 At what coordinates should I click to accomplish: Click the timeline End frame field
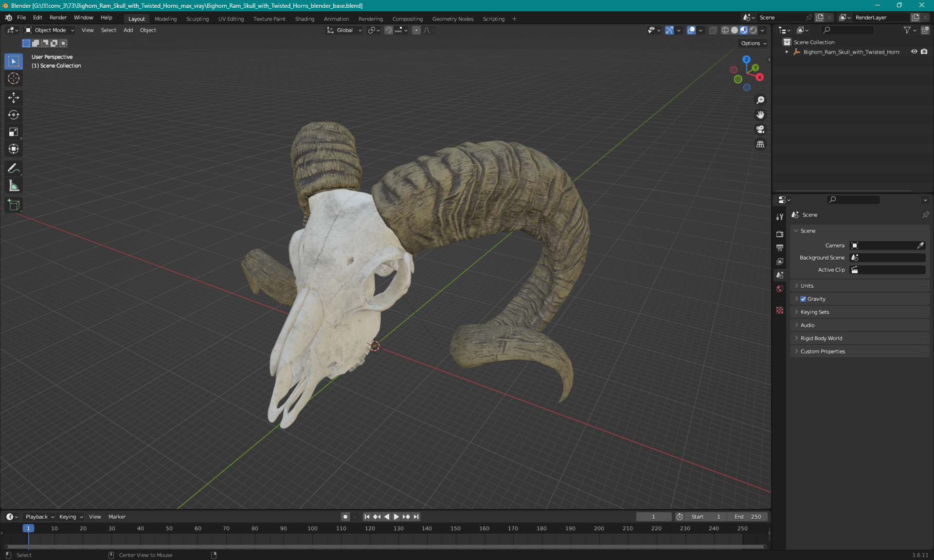click(748, 517)
